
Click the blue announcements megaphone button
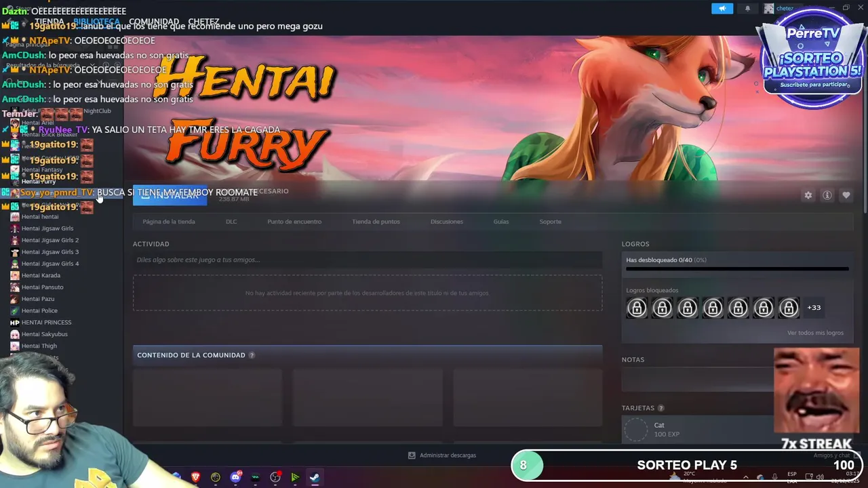point(722,8)
